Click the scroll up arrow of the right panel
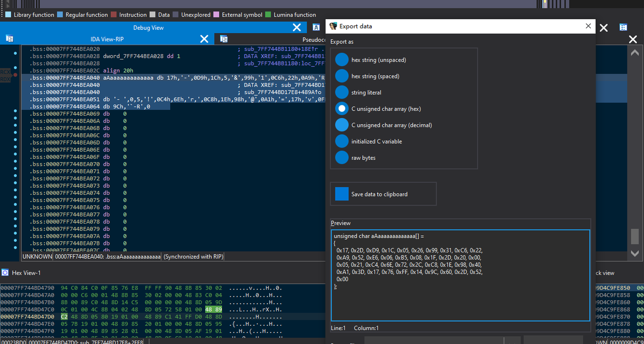644x344 pixels. pyautogui.click(x=634, y=52)
